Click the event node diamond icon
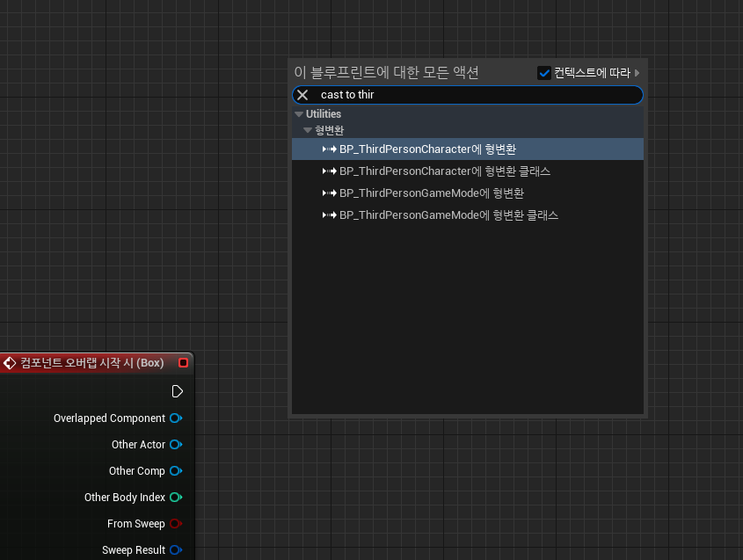 pos(10,363)
